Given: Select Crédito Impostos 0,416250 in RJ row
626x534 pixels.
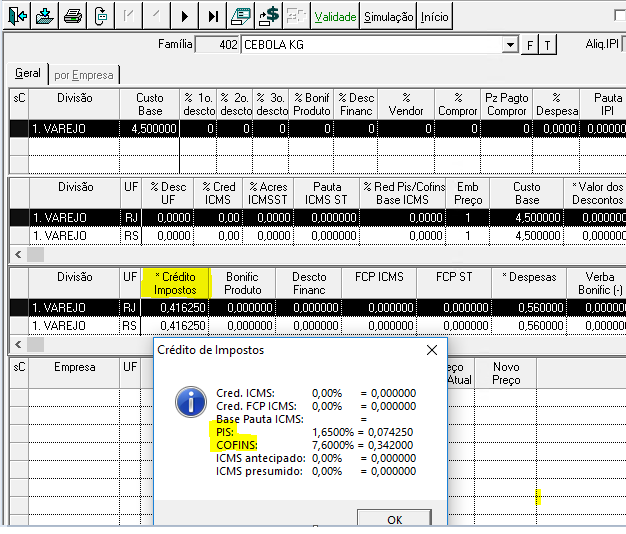Looking at the screenshot, I should [175, 307].
